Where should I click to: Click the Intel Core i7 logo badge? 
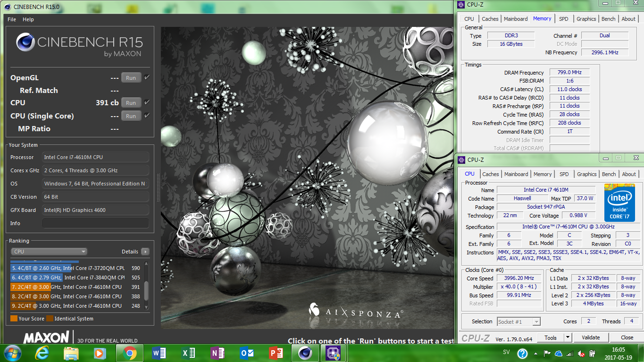pyautogui.click(x=619, y=202)
